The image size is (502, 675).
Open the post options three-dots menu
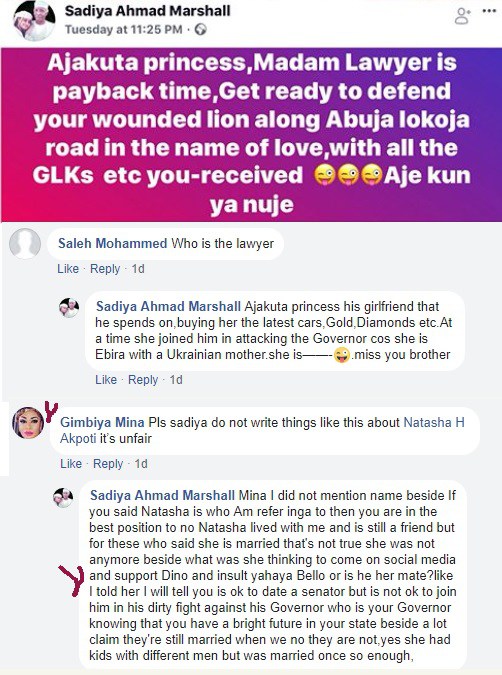pos(489,11)
